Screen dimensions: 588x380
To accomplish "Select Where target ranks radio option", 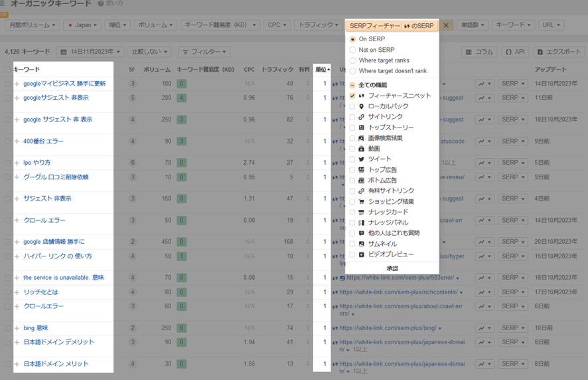I will tap(352, 60).
